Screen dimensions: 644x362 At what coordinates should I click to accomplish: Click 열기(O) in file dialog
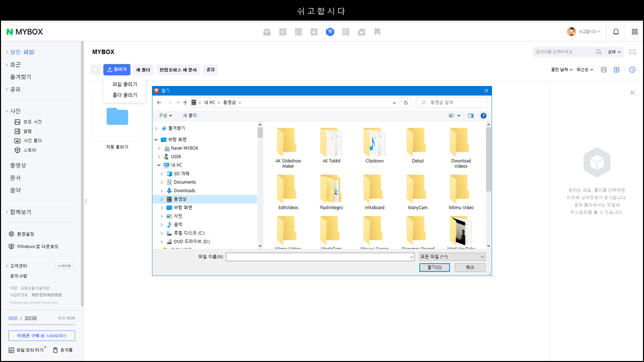435,267
